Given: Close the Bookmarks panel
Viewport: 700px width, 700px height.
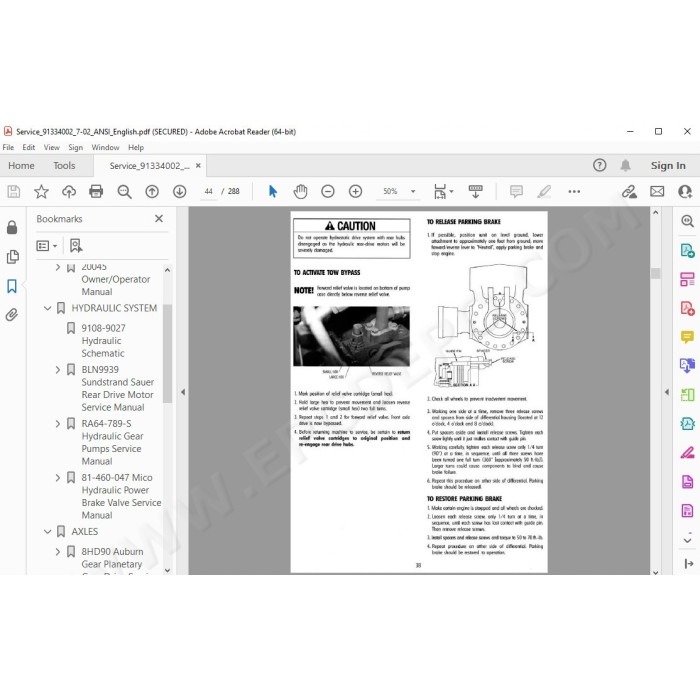Looking at the screenshot, I should [159, 219].
